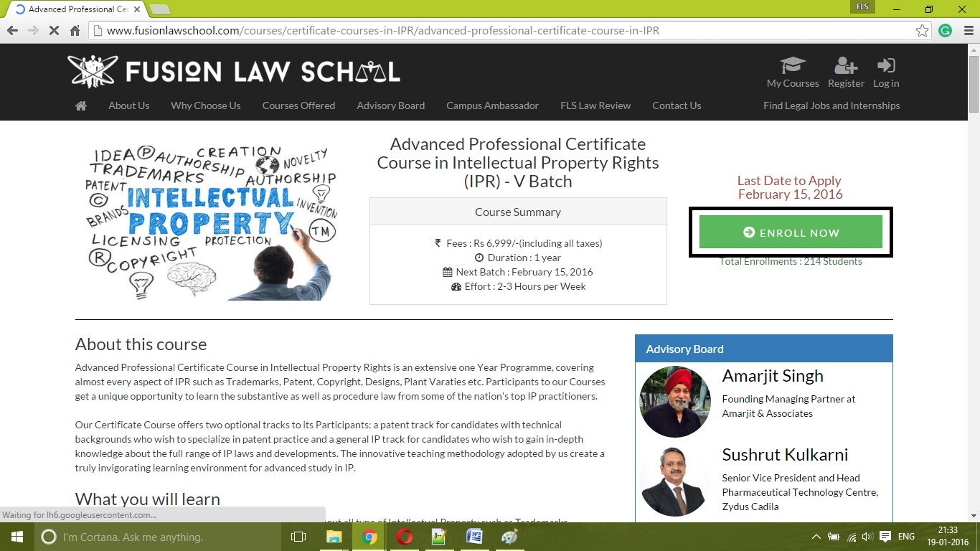The image size is (980, 551).
Task: Open browser home page icon
Action: pos(75,31)
